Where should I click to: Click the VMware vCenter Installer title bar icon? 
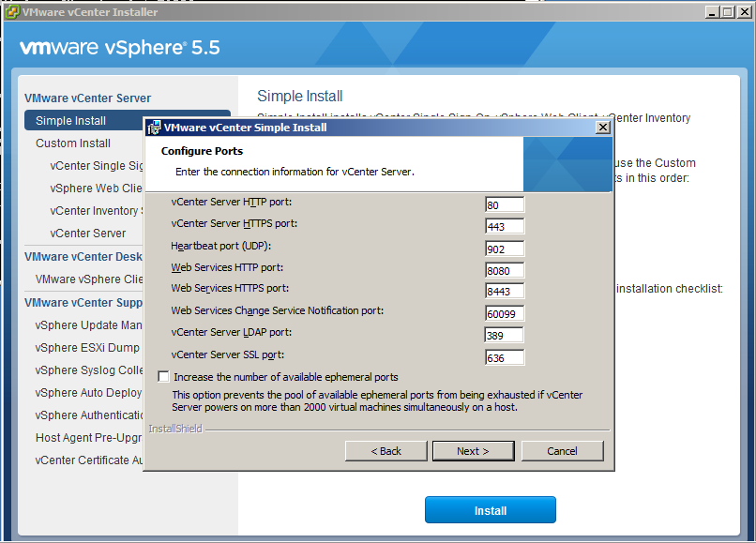click(12, 12)
